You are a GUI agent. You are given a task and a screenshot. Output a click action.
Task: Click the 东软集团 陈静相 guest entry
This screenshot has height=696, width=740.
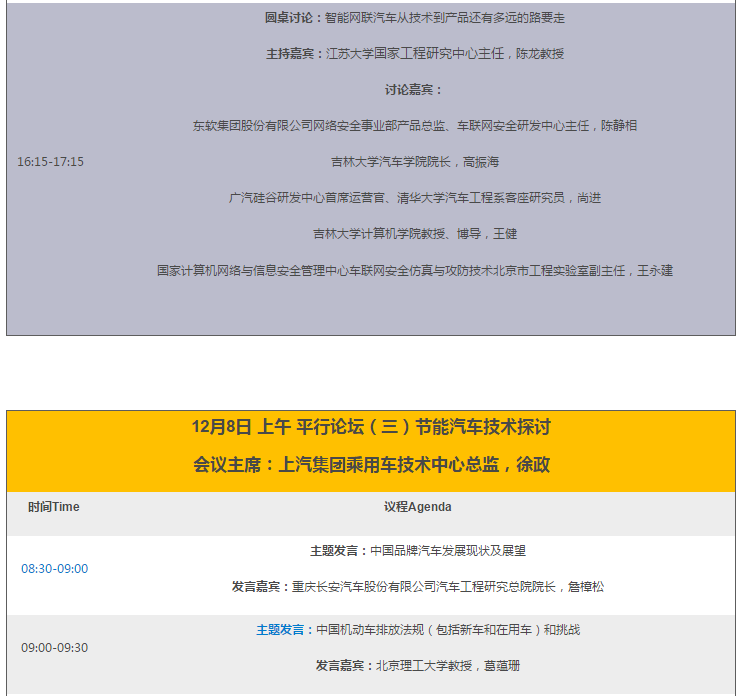(x=414, y=126)
